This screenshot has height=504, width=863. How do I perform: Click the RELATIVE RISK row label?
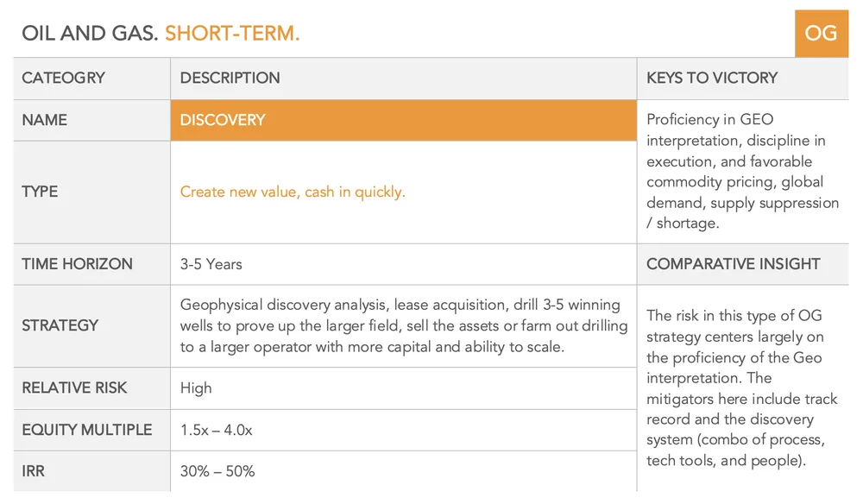(74, 387)
